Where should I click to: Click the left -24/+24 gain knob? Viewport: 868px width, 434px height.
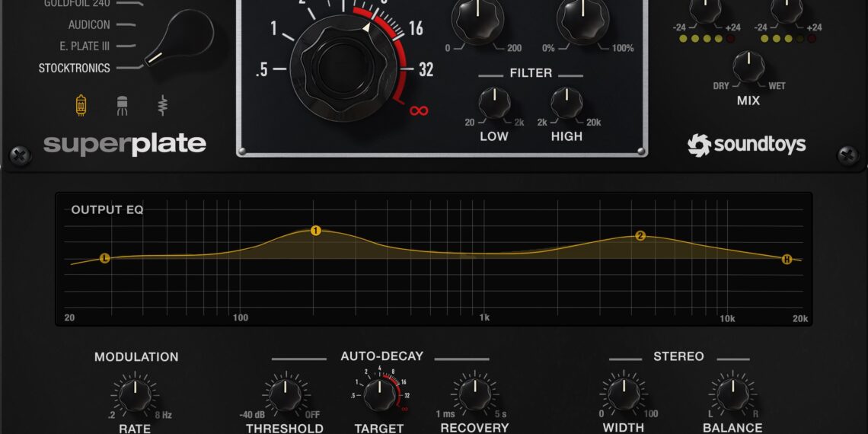pos(705,8)
